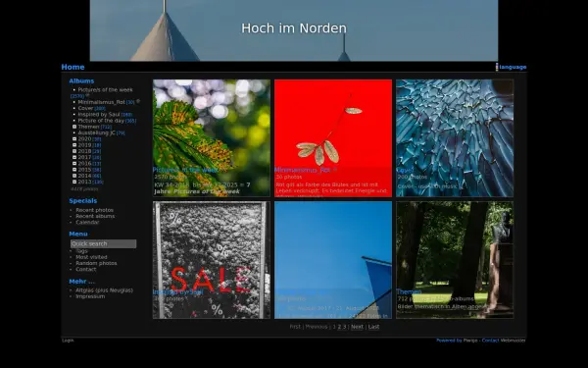
Task: Open the Tags page
Action: click(81, 251)
